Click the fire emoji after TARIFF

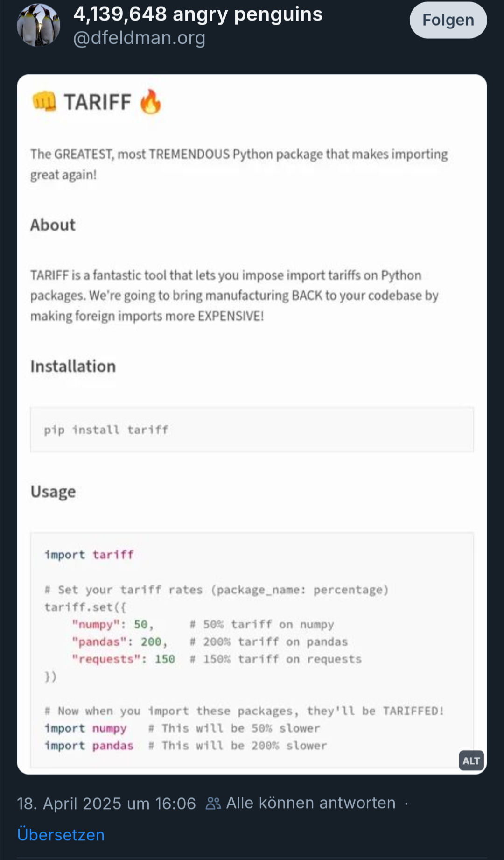pos(150,101)
